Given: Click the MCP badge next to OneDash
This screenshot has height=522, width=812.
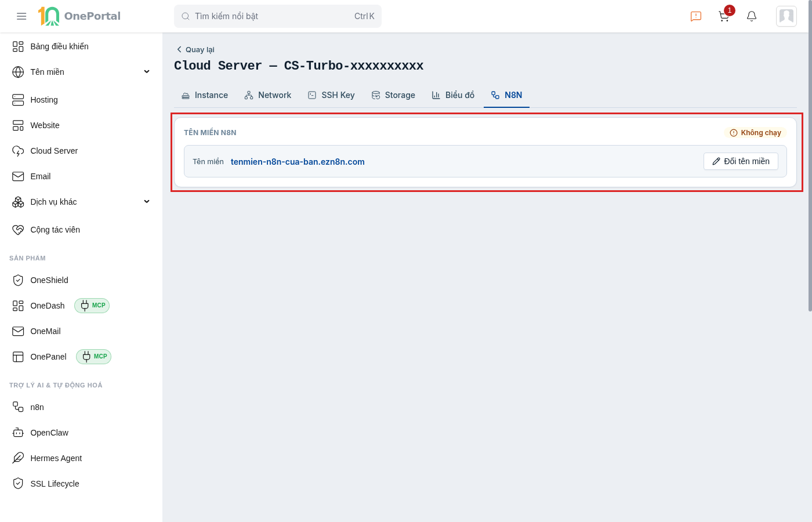Looking at the screenshot, I should [92, 306].
